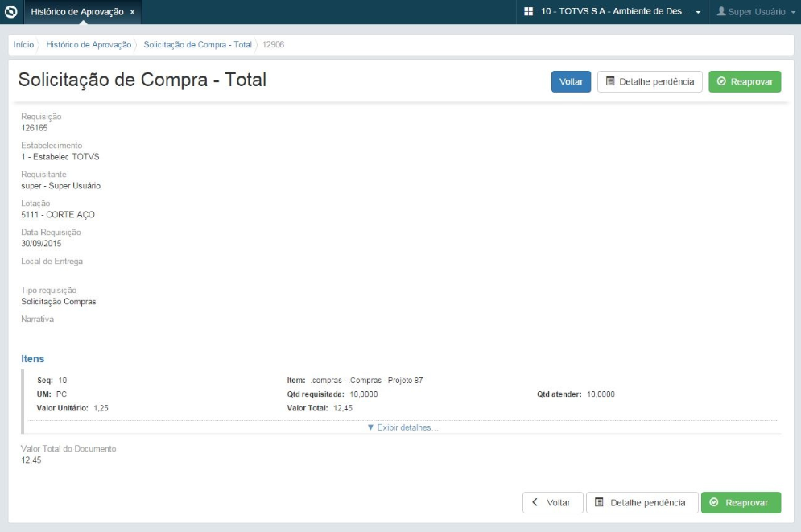Click bottom Detalhe pendência button
This screenshot has width=801, height=532.
click(x=642, y=502)
